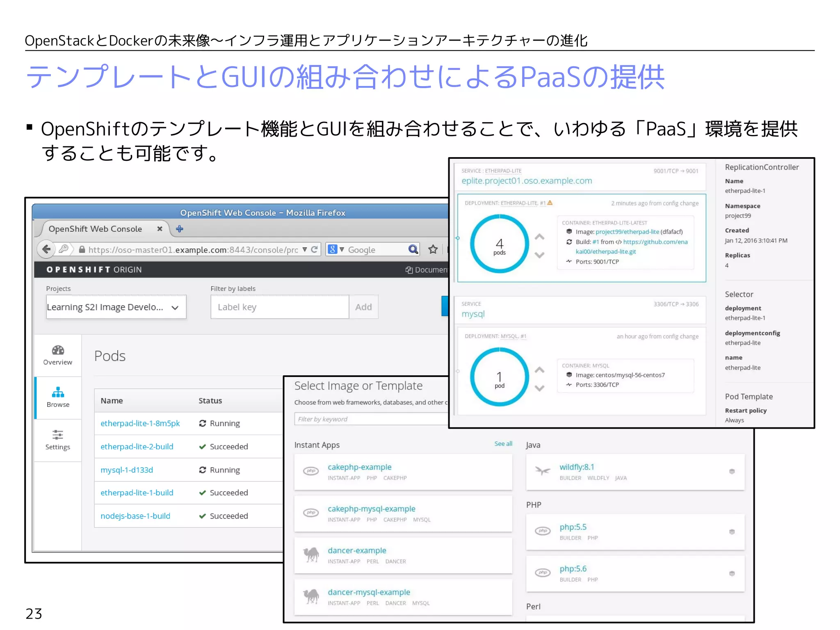Image resolution: width=840 pixels, height=630 pixels.
Task: Click the camel icon of dancer-mysql-example
Action: (x=311, y=596)
